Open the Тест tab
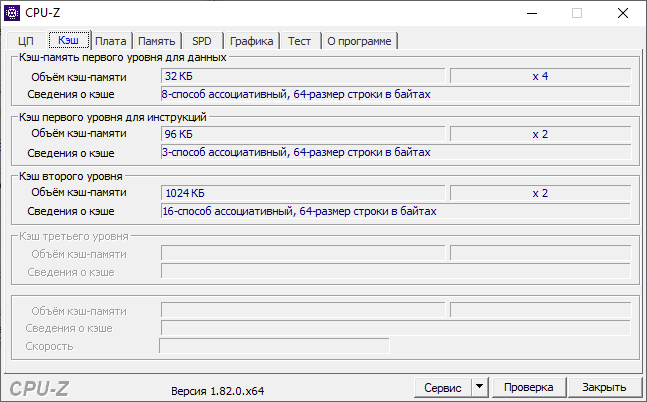This screenshot has width=647, height=402. point(300,41)
